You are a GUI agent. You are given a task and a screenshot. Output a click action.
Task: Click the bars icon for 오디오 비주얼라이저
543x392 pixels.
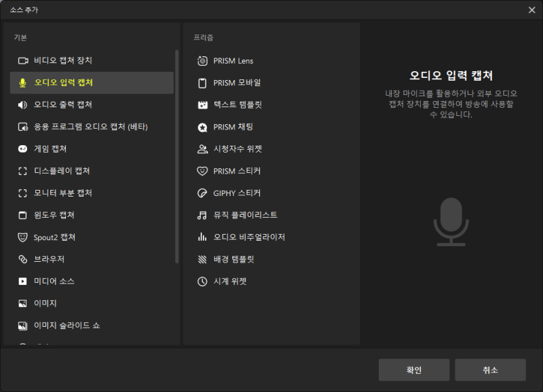point(202,237)
